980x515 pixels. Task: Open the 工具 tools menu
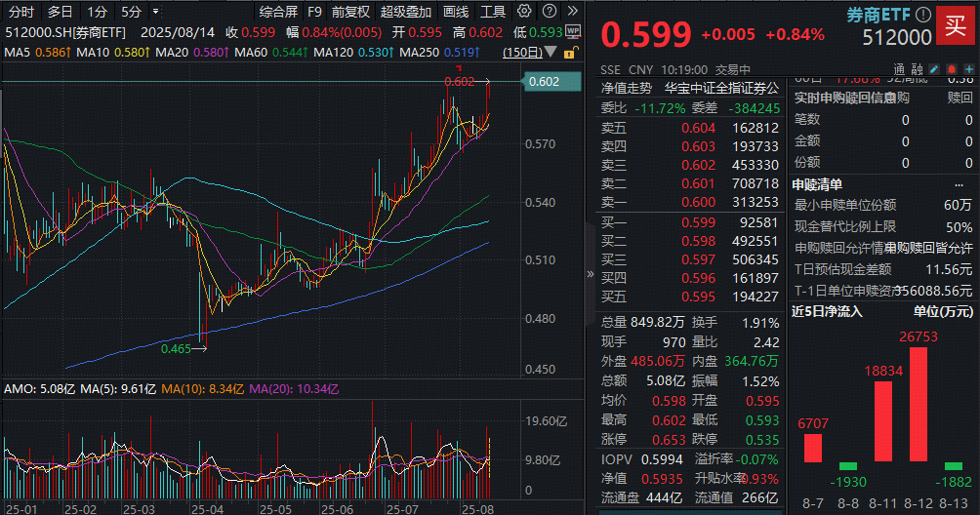(493, 12)
